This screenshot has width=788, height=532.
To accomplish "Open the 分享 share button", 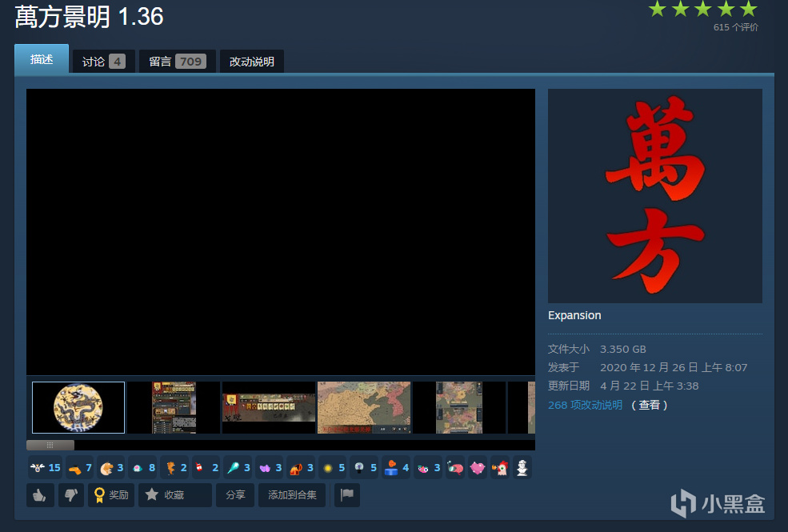I will tap(235, 495).
